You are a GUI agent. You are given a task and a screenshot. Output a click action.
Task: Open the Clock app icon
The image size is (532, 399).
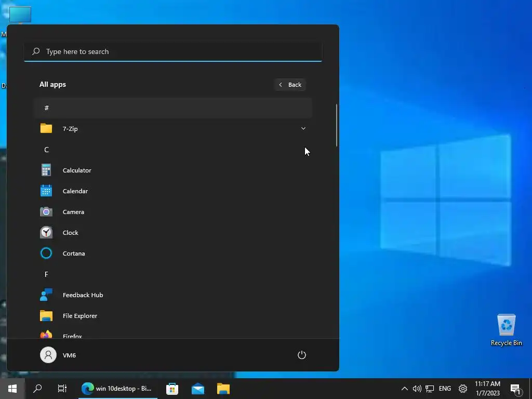(46, 232)
